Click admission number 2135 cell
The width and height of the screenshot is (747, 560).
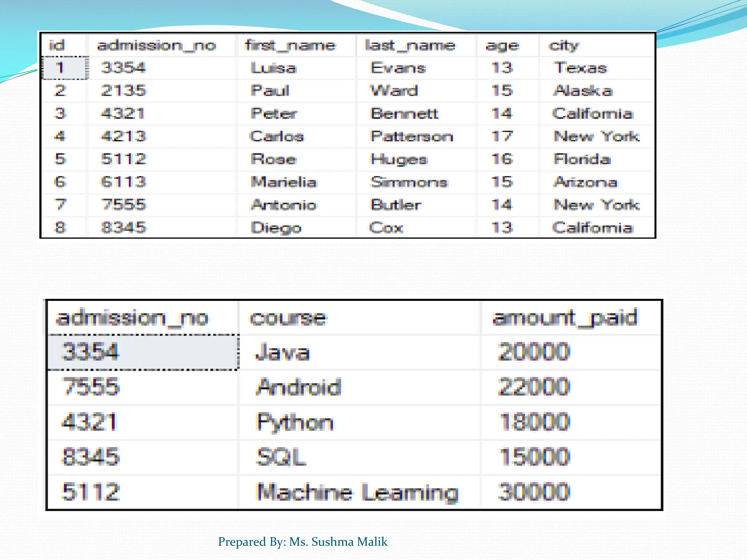pyautogui.click(x=123, y=90)
